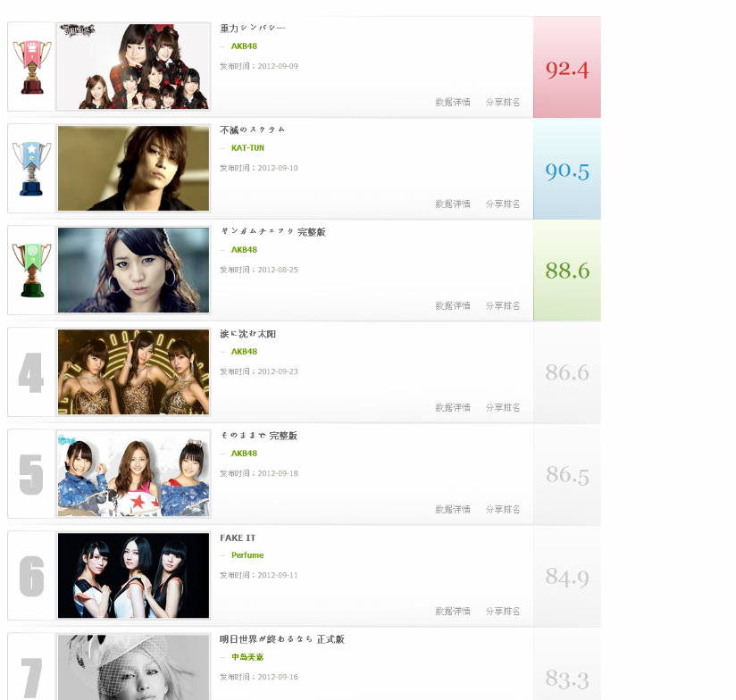Open the 中岛美嘉 artist link

coord(247,657)
